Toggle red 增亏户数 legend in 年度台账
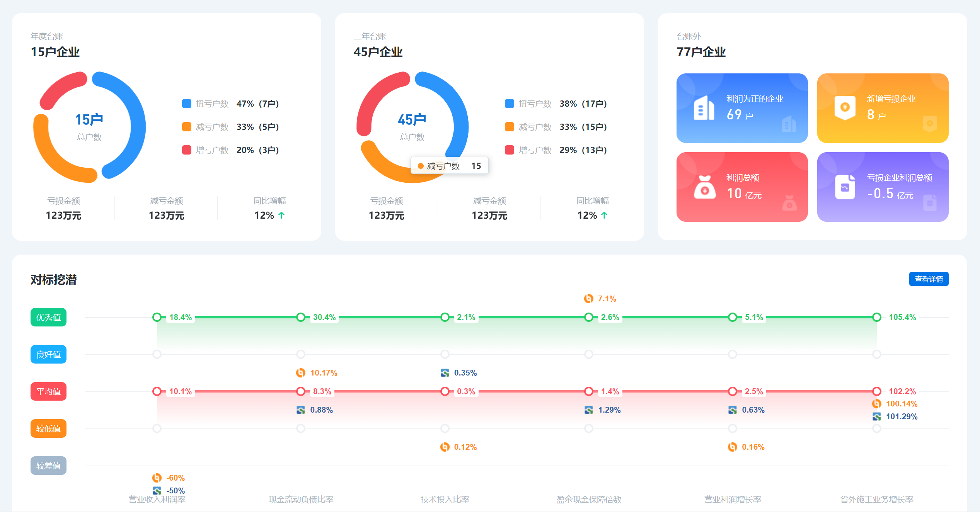Image resolution: width=980 pixels, height=515 pixels. tap(187, 150)
